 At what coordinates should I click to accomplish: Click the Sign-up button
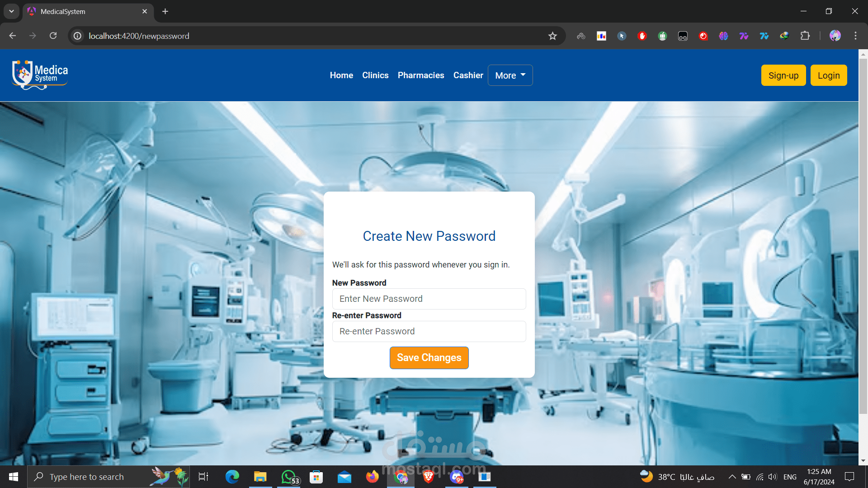783,75
